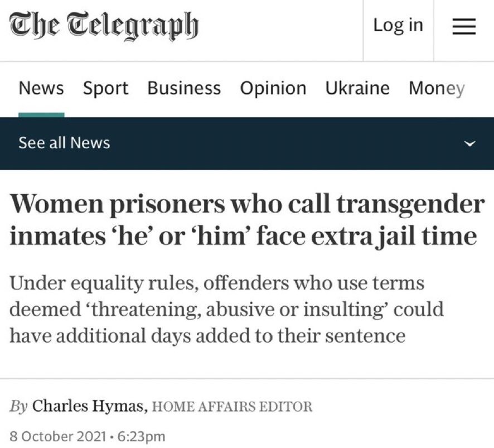Click the See all News label
This screenshot has width=494, height=448.
click(64, 143)
